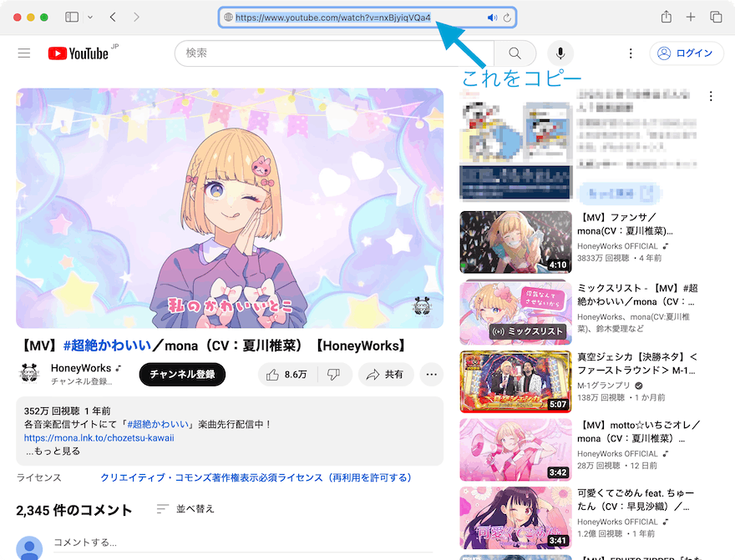The width and height of the screenshot is (735, 560).
Task: Click the 2,345 件のコメント heading
Action: point(74,511)
